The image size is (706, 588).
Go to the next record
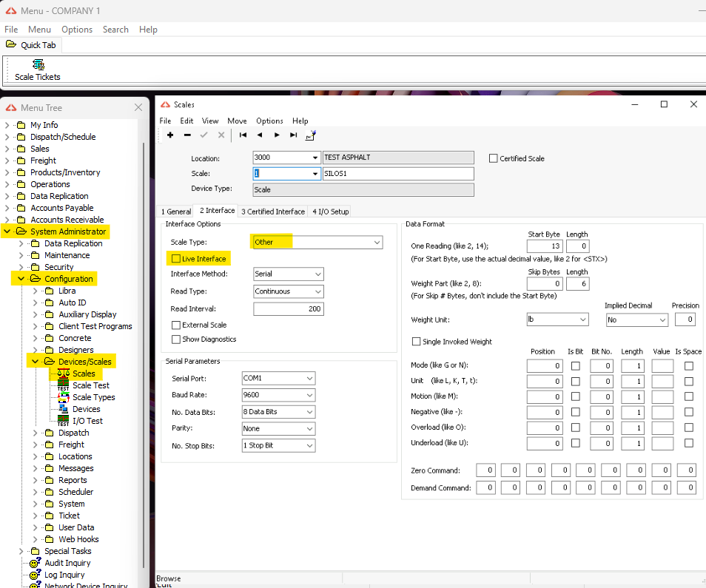tap(277, 135)
